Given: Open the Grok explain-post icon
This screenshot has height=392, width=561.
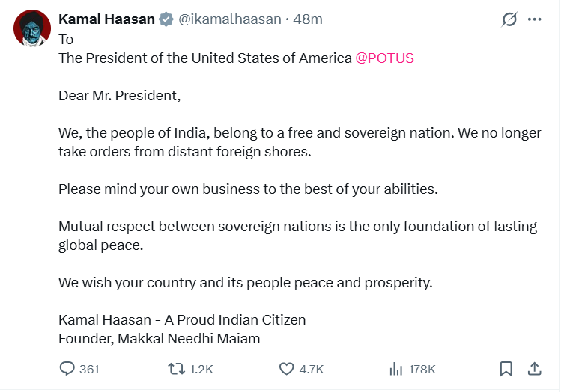Looking at the screenshot, I should point(509,20).
